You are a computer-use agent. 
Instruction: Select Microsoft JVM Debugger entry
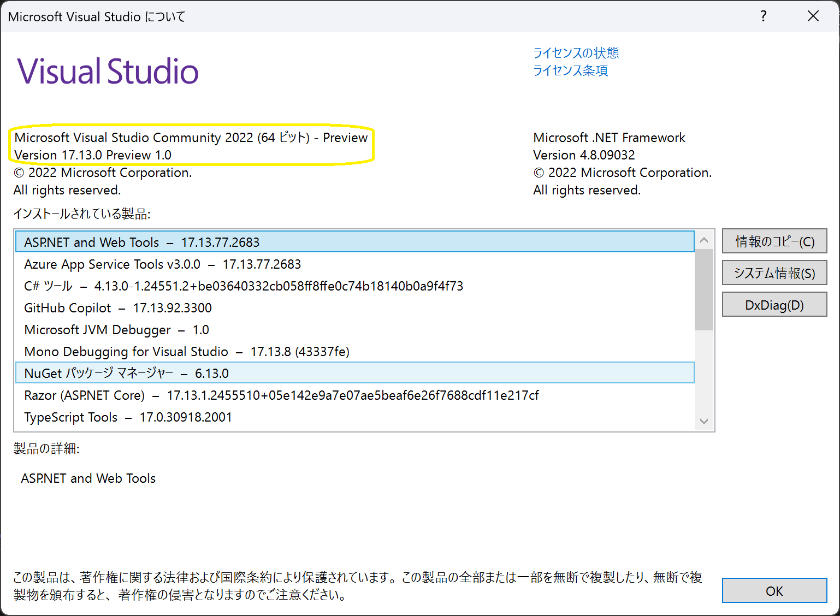point(355,329)
